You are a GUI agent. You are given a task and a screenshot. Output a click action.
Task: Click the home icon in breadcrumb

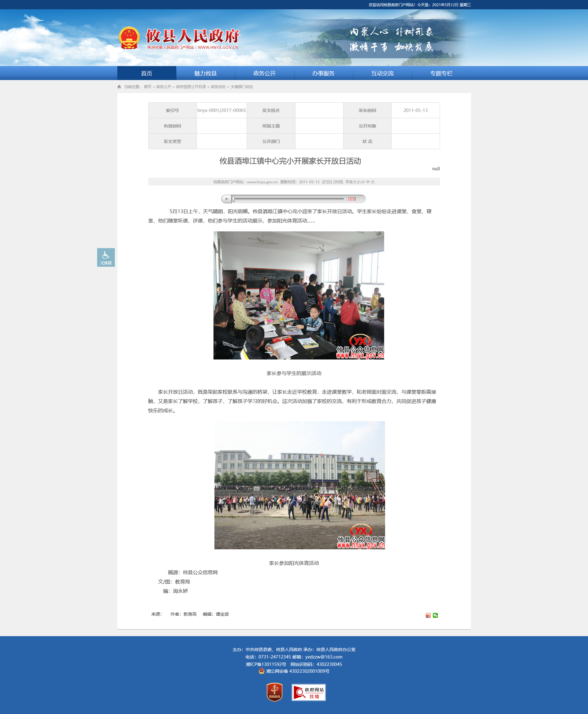(x=119, y=87)
